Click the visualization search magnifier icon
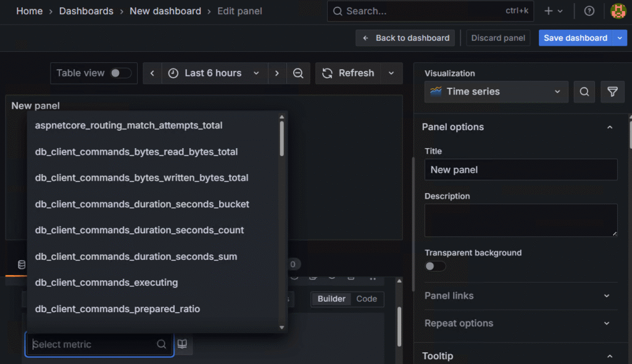 584,92
